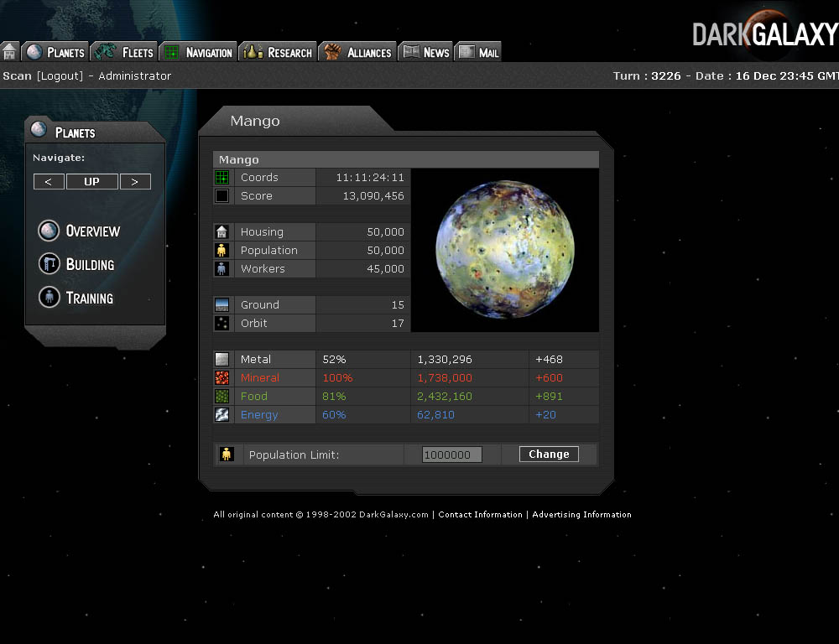Click the home icon in the top navigation
Viewport: 839px width, 644px height.
[x=9, y=52]
